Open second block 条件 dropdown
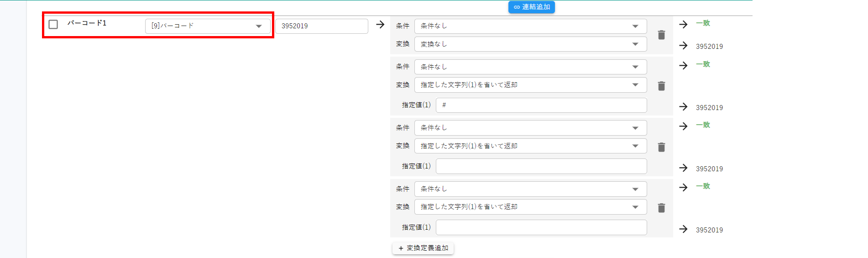This screenshot has height=258, width=868. pyautogui.click(x=530, y=67)
